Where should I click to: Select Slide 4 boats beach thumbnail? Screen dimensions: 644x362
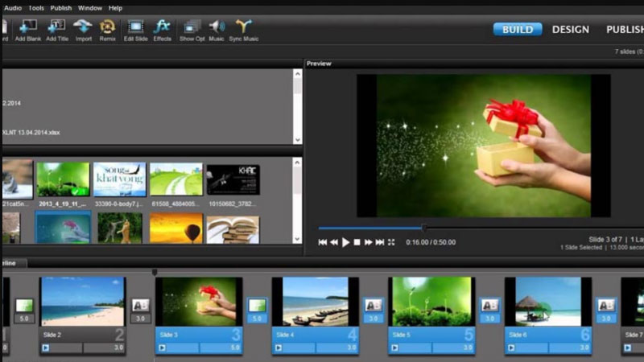[x=315, y=302]
